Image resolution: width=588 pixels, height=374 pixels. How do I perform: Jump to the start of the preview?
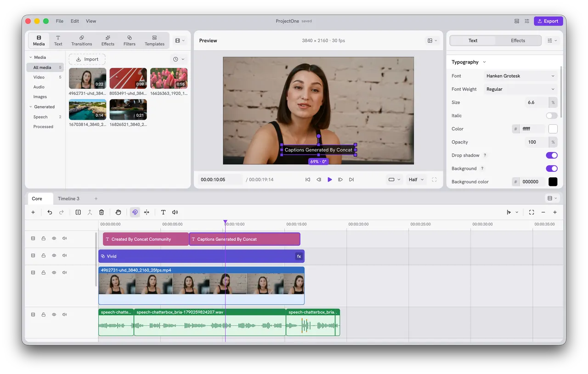(308, 180)
